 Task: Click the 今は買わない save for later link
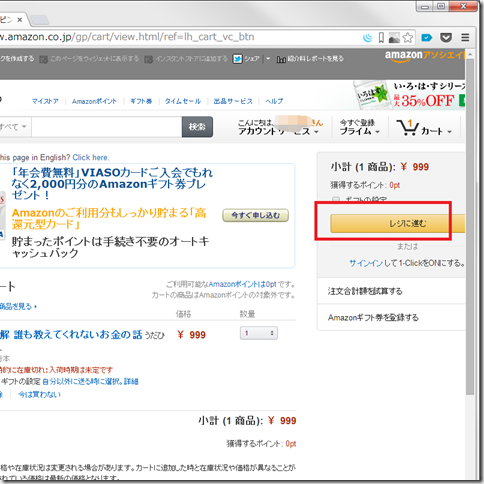tap(39, 395)
